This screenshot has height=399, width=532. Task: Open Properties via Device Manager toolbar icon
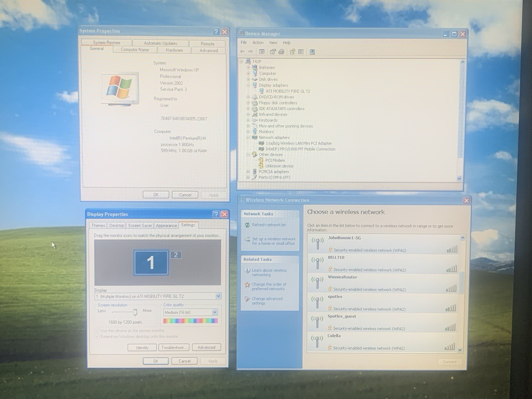[273, 52]
